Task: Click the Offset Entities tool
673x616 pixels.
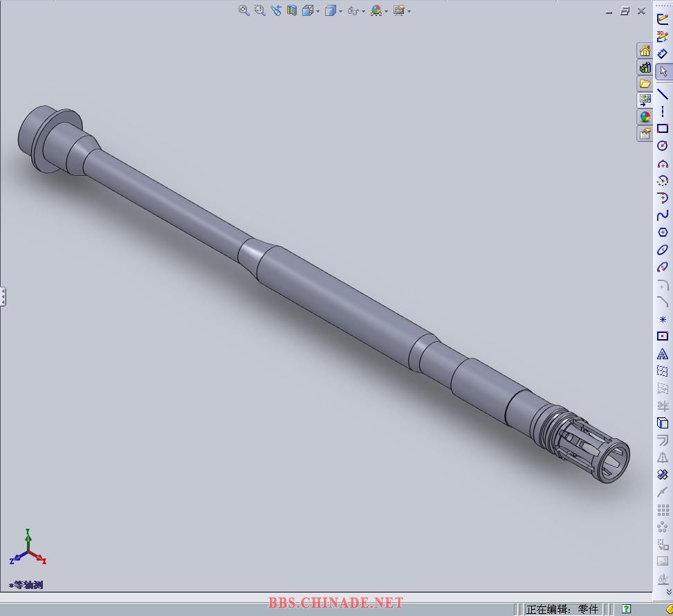Action: pos(663,440)
